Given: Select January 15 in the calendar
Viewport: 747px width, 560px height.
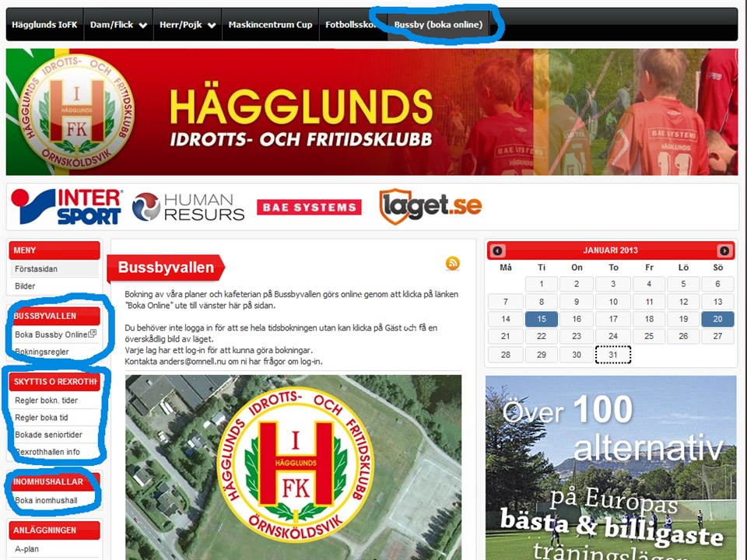Looking at the screenshot, I should coord(541,319).
